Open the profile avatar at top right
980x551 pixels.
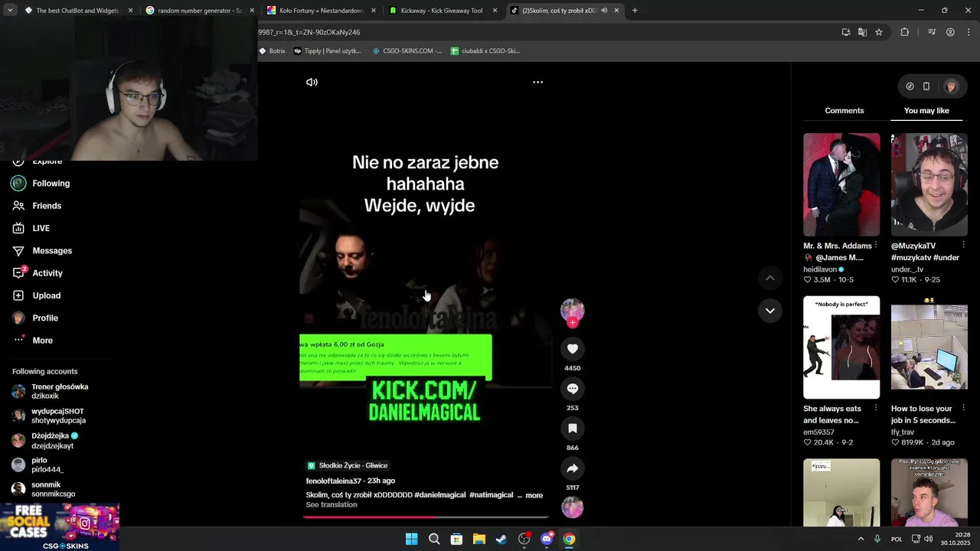pos(951,86)
